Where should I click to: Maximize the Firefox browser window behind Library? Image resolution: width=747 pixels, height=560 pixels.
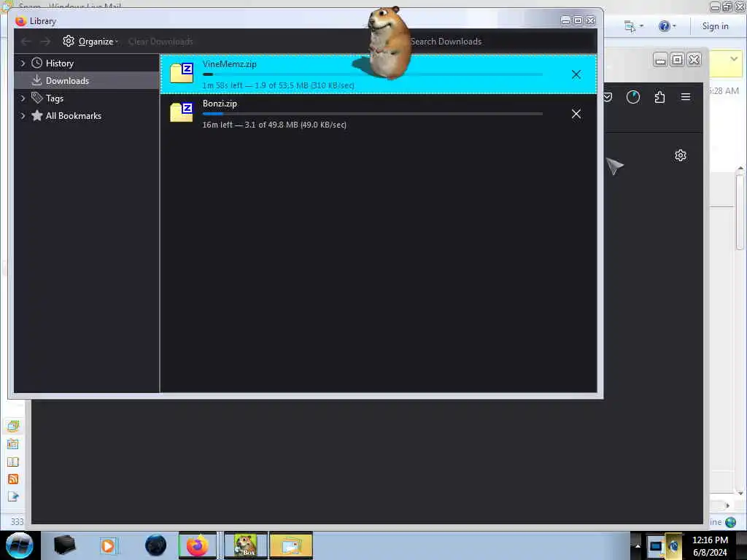[x=677, y=60]
